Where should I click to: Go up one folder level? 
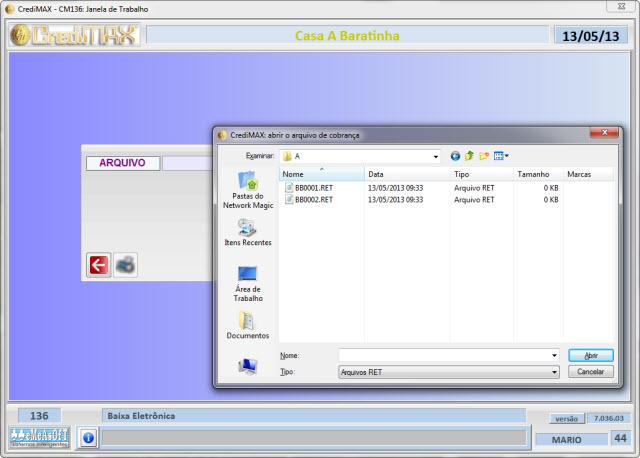[x=470, y=156]
